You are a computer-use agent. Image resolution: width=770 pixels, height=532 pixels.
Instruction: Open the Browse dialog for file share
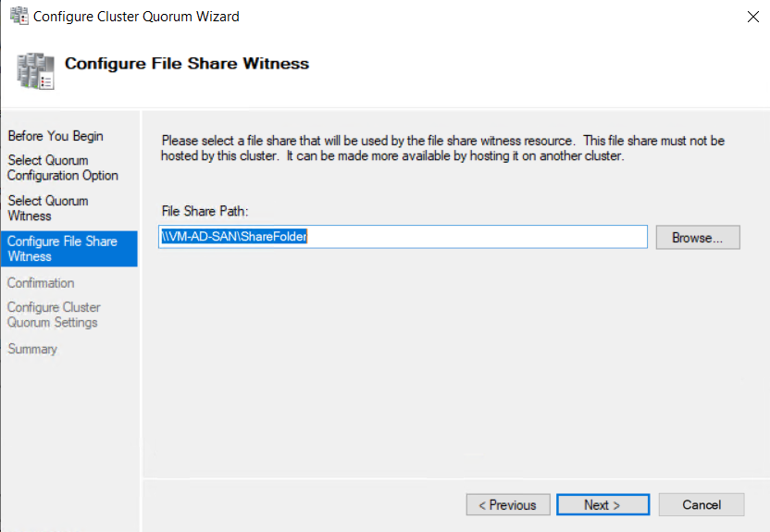click(698, 238)
